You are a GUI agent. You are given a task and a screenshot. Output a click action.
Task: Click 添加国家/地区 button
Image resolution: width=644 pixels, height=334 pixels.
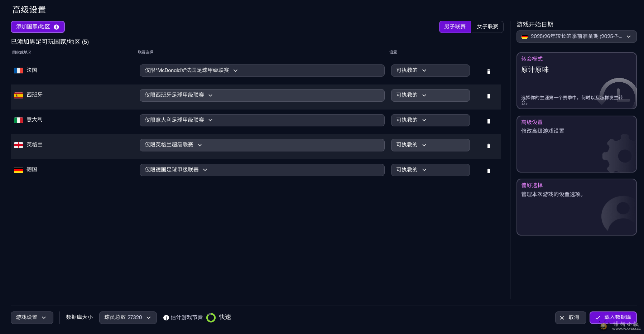coord(38,27)
